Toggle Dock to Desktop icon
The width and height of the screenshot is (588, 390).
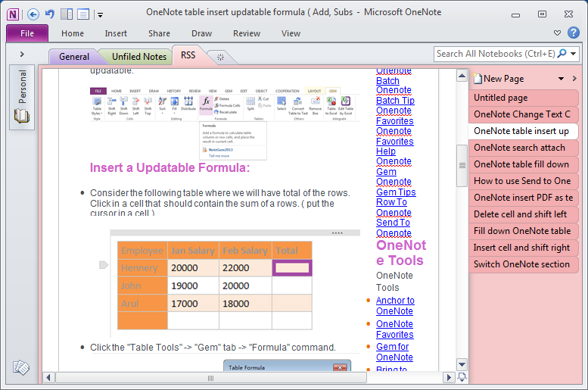(x=67, y=14)
